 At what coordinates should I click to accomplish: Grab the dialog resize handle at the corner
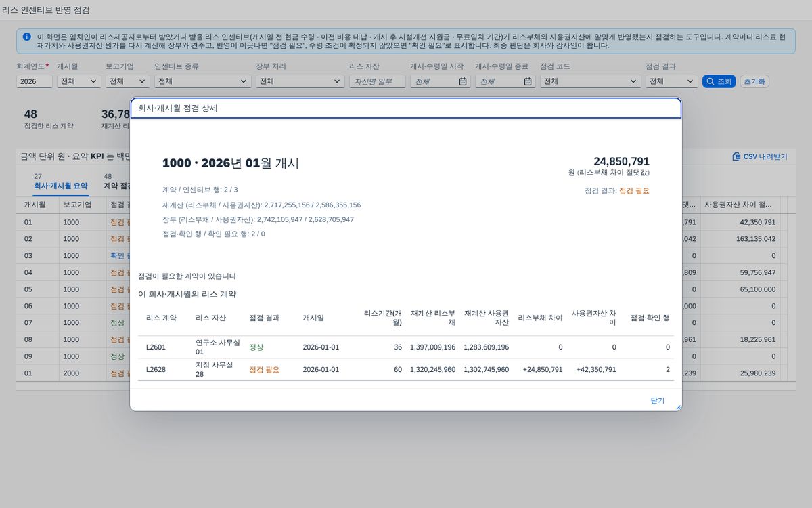(678, 407)
